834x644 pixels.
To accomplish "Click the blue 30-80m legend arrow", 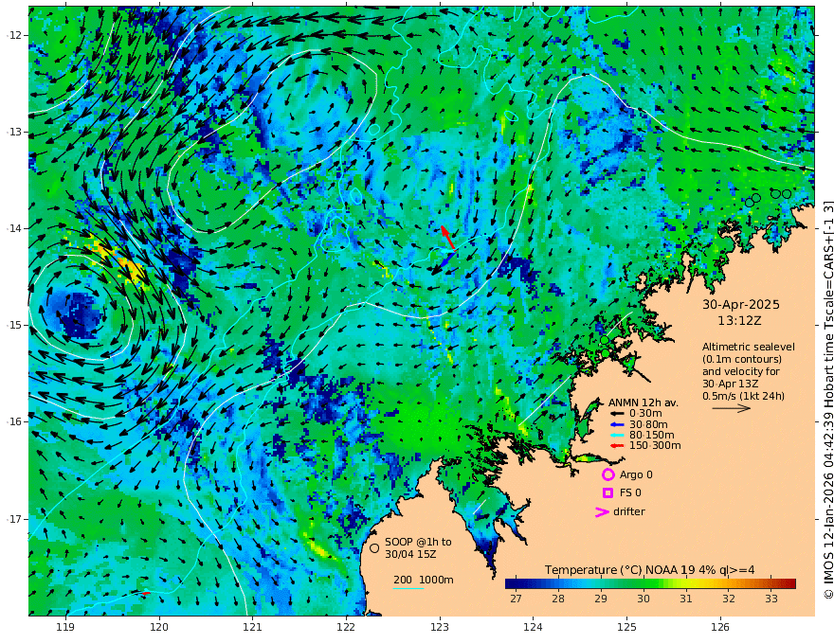I will [616, 424].
